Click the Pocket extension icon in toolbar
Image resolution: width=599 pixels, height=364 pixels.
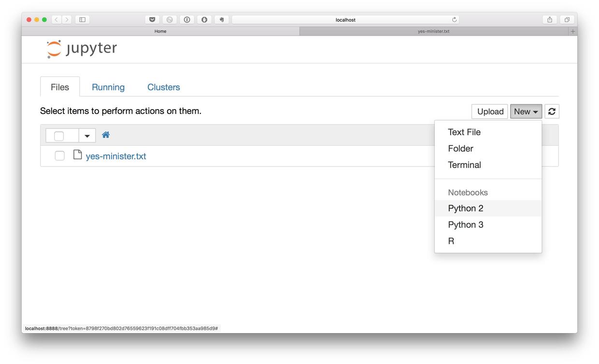pos(152,20)
